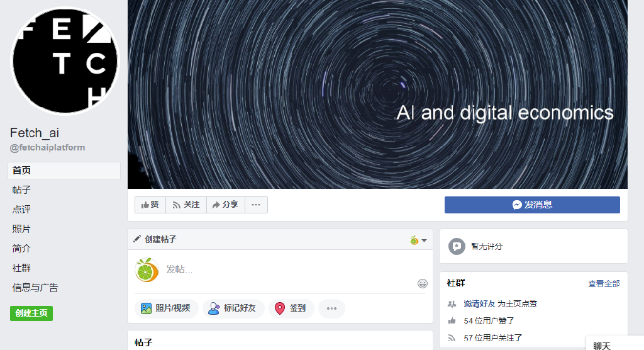
Task: Share the page using 分享 button
Action: [226, 205]
